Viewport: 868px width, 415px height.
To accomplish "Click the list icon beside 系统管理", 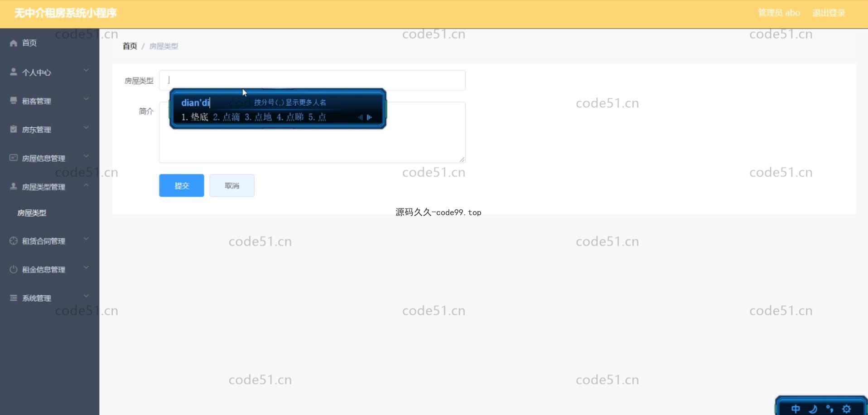I will (x=14, y=298).
